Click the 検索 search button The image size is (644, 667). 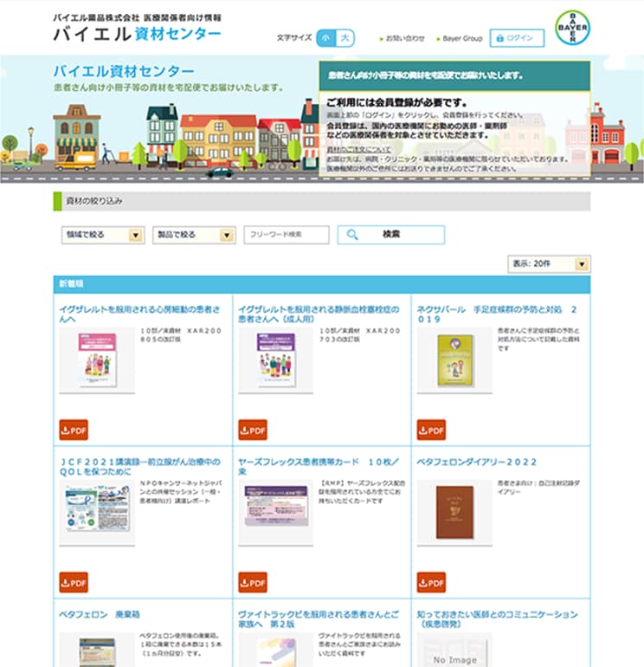click(391, 235)
